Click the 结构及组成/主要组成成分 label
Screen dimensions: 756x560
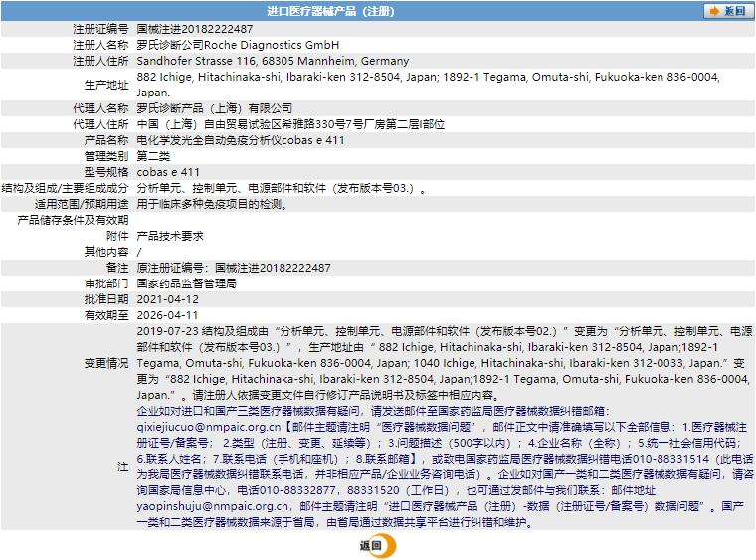coord(65,188)
